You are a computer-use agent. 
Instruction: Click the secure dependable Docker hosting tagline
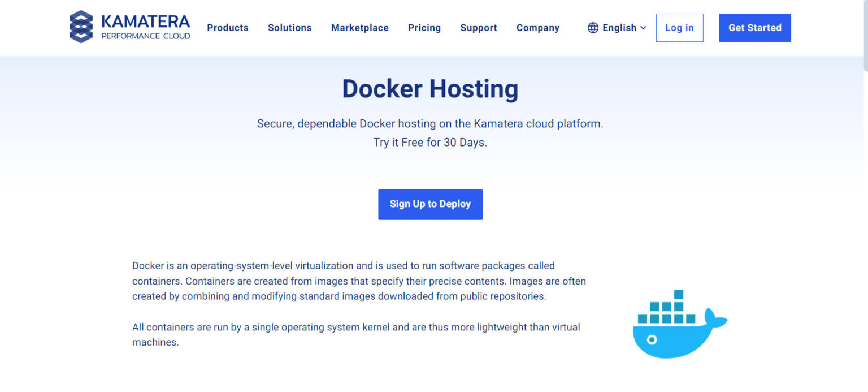coord(430,123)
